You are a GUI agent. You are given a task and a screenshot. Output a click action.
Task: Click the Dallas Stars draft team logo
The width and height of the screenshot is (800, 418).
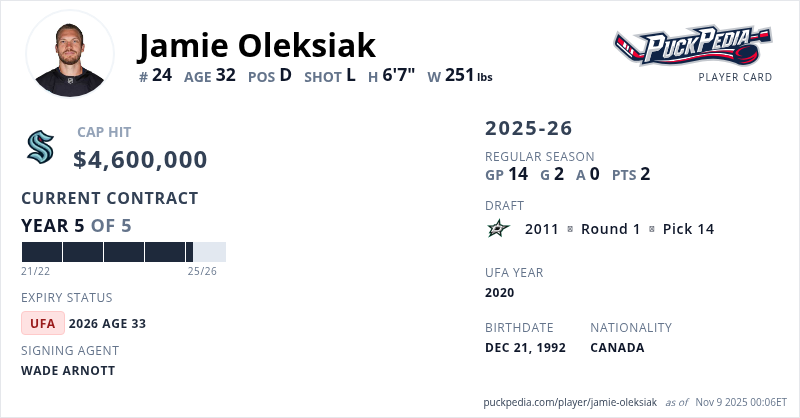coord(499,229)
